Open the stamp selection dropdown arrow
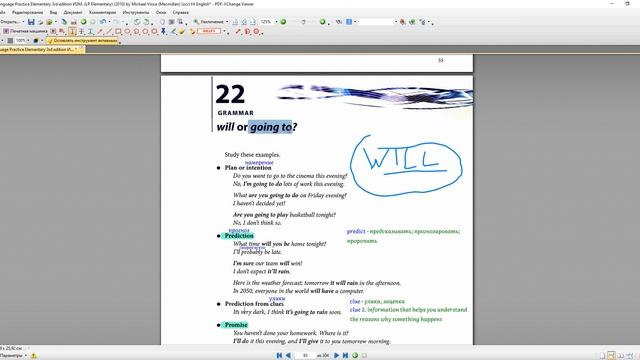640x360 pixels. [224, 31]
